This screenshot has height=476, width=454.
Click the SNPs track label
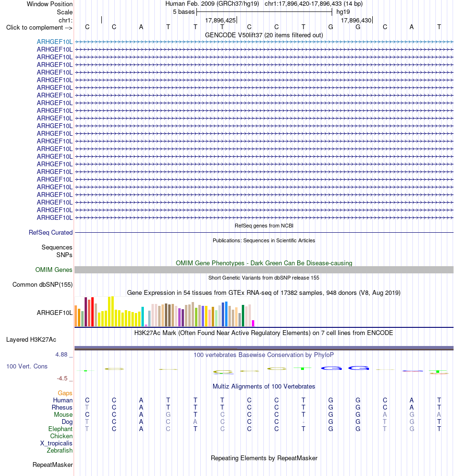65,255
